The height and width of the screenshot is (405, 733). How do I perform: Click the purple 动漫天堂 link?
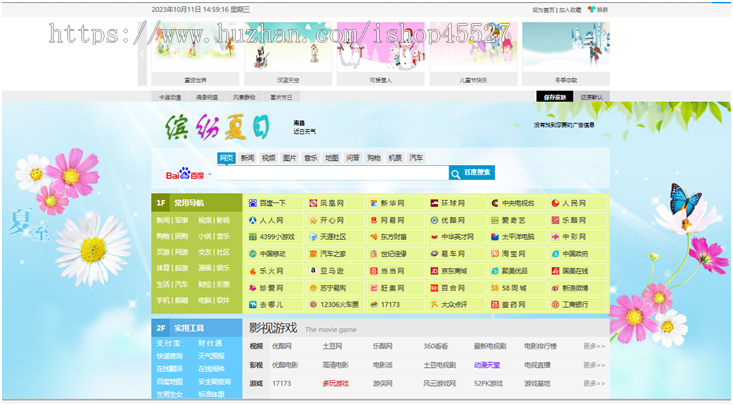tap(487, 365)
